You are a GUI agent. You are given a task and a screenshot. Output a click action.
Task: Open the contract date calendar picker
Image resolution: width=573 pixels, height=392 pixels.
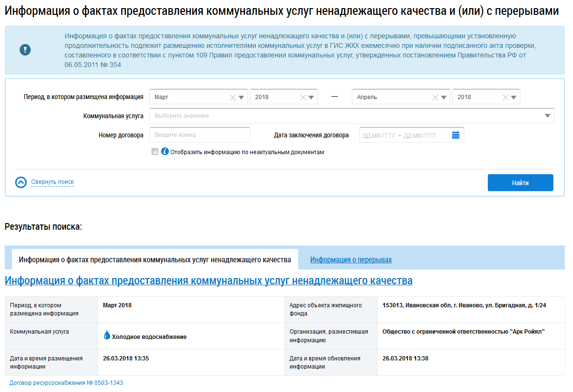tap(455, 135)
